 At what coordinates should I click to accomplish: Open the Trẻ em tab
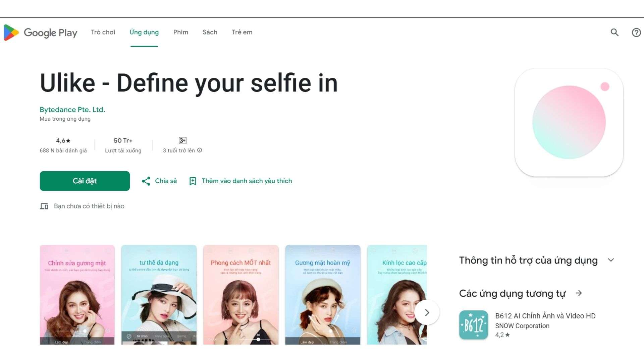242,32
